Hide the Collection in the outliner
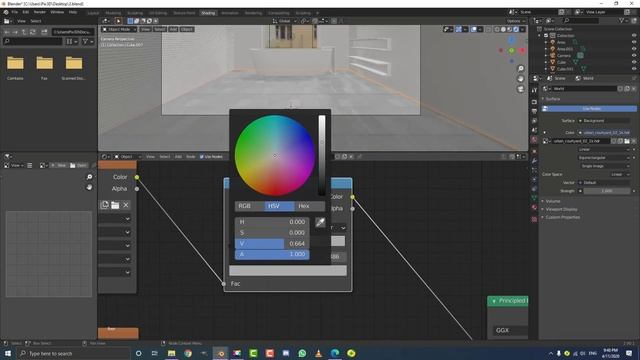Viewport: 640px width, 360px height. coord(634,36)
